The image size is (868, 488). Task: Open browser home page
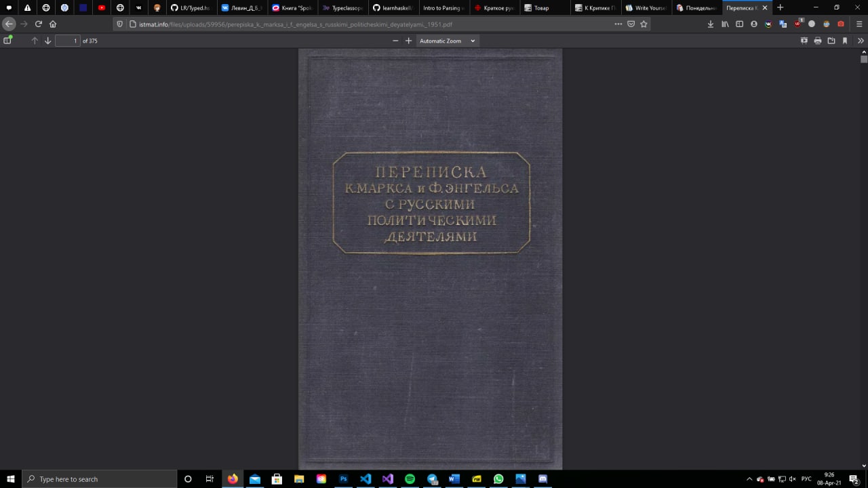53,24
